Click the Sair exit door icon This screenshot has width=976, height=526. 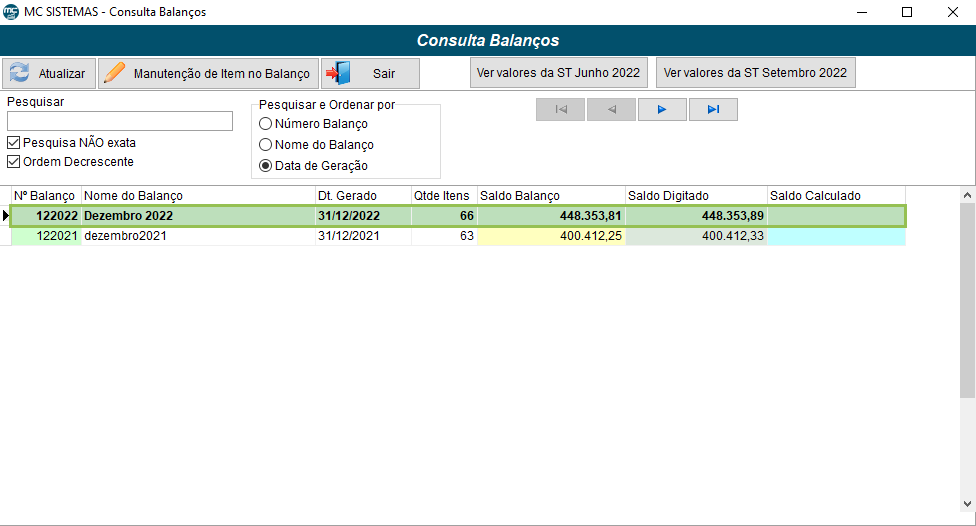[338, 73]
